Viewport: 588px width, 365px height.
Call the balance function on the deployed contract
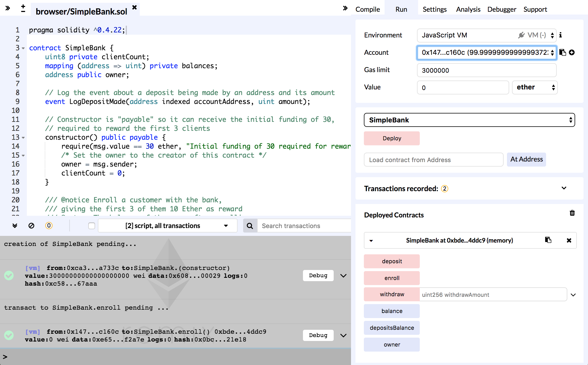[392, 311]
